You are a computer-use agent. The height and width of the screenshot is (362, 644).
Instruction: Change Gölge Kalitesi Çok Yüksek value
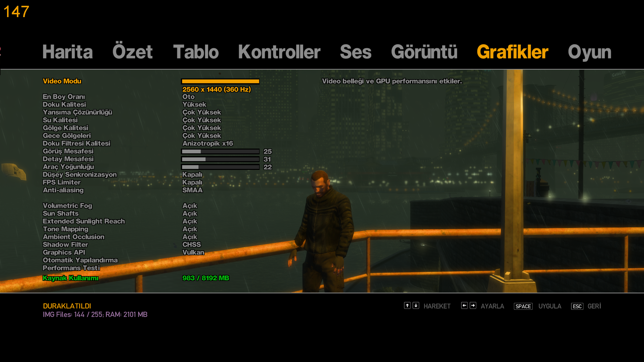click(x=202, y=128)
